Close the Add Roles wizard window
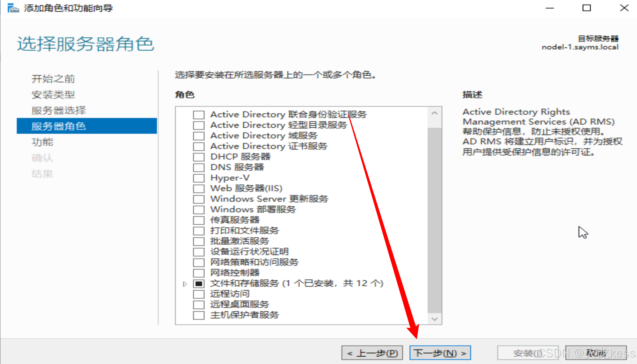This screenshot has height=364, width=637. 624,8
